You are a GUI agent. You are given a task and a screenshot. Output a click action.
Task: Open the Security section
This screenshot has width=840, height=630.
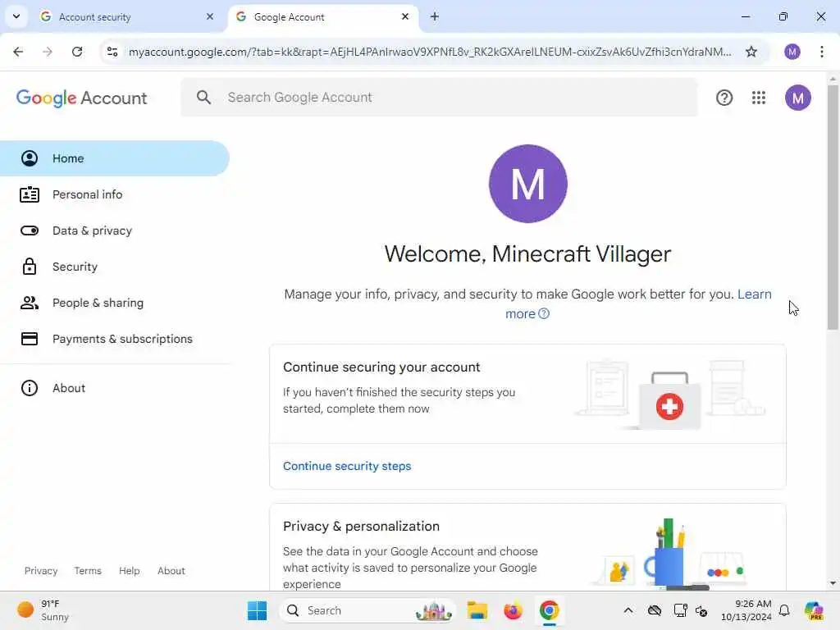115,267
